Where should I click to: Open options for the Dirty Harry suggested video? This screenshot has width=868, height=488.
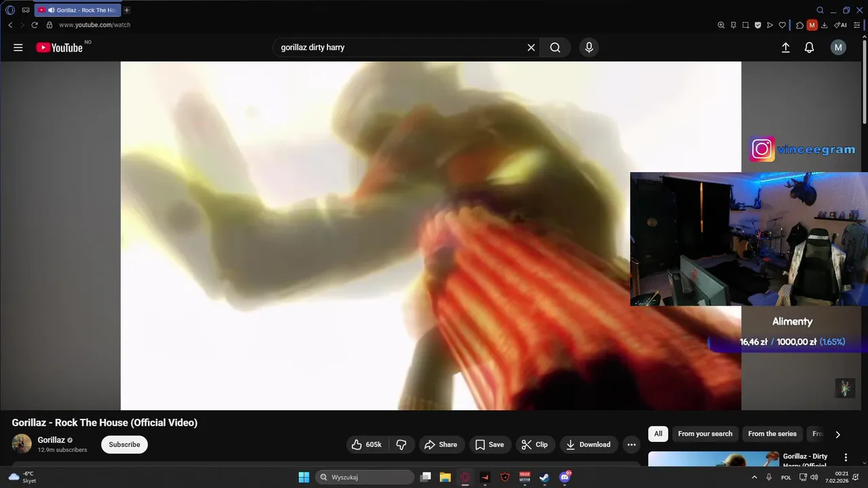coord(846,457)
